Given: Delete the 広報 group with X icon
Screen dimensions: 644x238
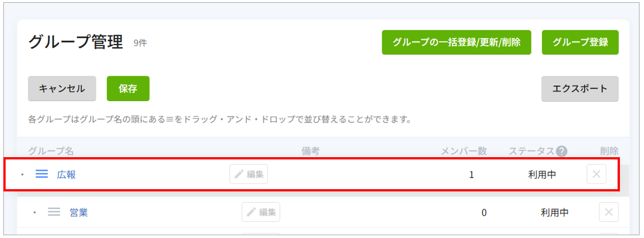Looking at the screenshot, I should coord(596,174).
